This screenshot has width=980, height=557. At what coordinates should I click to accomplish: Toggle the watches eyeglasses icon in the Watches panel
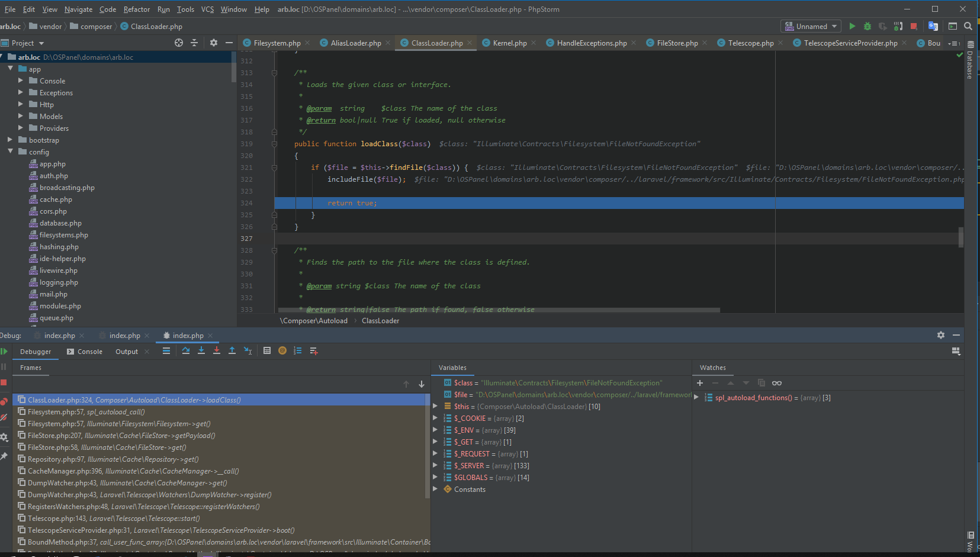pyautogui.click(x=777, y=383)
